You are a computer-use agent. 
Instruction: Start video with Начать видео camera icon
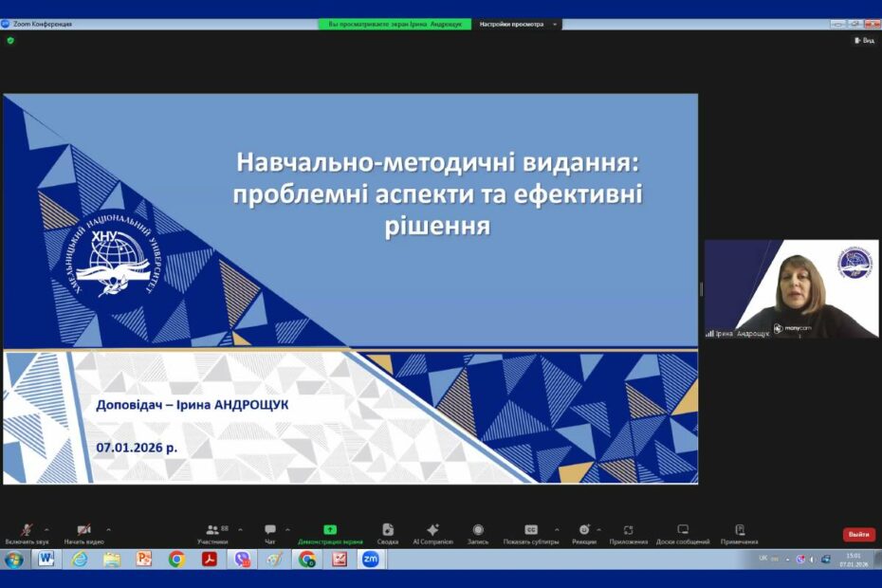(x=83, y=530)
